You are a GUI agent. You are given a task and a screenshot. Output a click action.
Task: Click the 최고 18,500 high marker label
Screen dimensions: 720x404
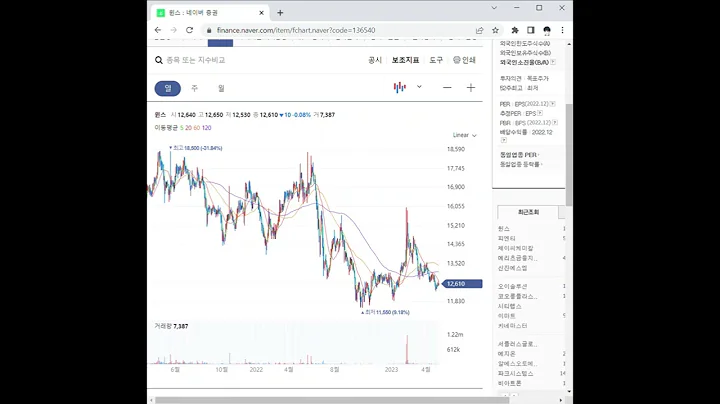(196, 148)
